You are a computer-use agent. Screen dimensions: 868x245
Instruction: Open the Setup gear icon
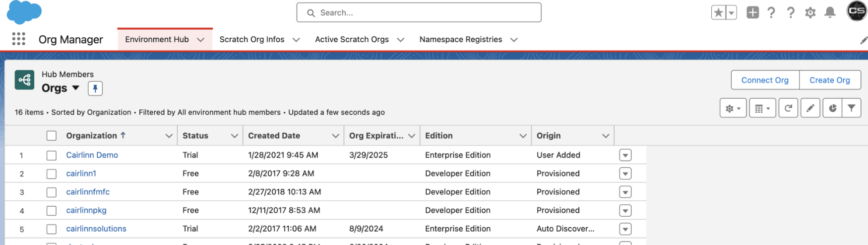810,12
